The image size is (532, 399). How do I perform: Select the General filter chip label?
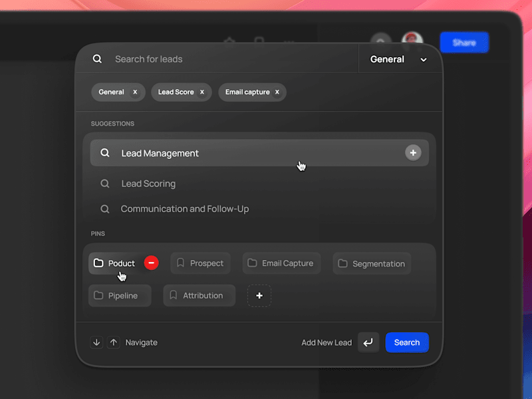pyautogui.click(x=111, y=92)
